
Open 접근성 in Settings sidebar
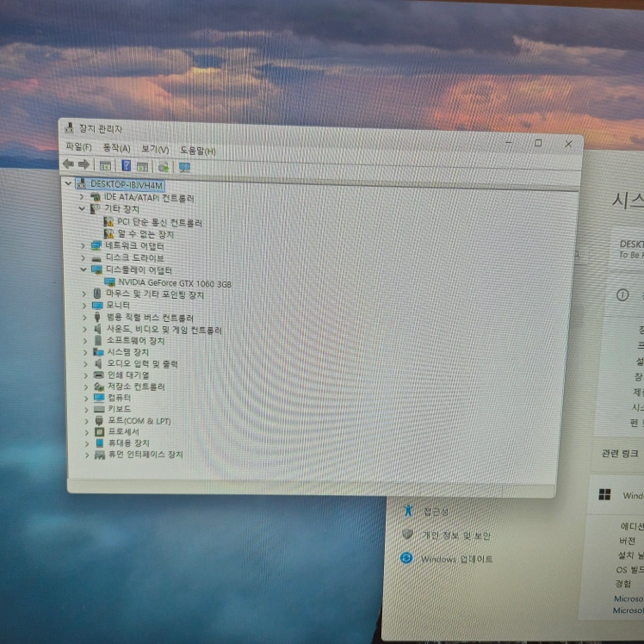coord(436,511)
